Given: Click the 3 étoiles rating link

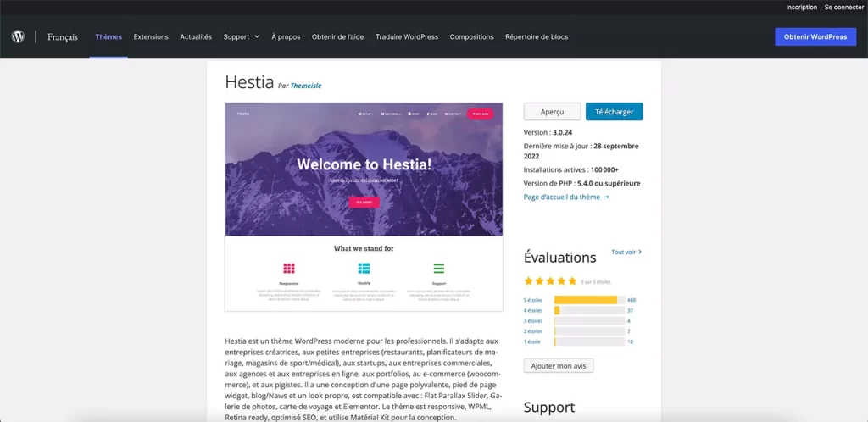Looking at the screenshot, I should point(533,321).
